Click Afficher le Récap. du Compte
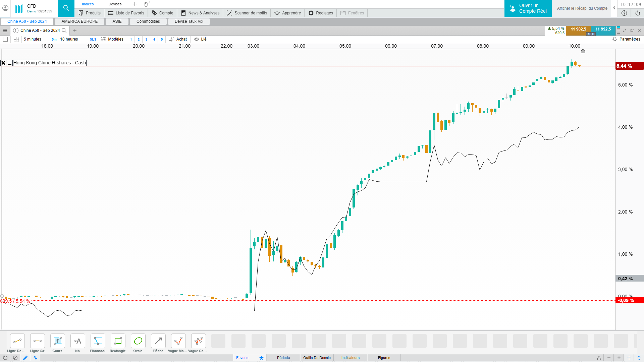 582,8
